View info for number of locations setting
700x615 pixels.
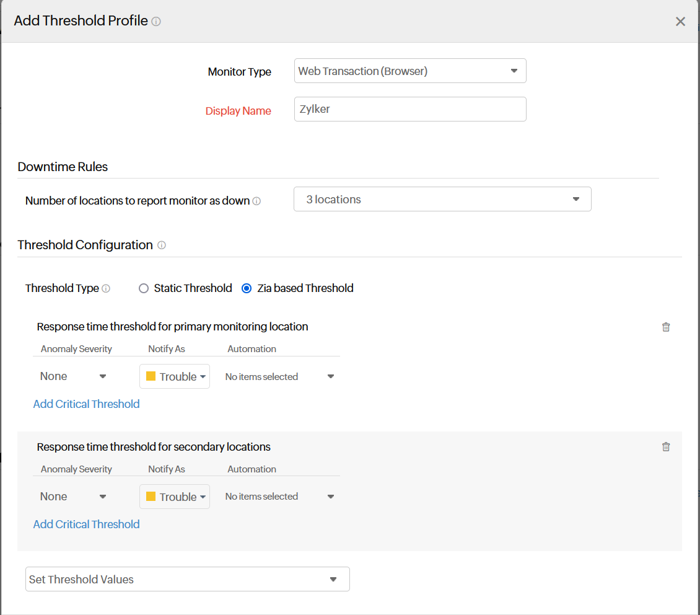coord(256,200)
